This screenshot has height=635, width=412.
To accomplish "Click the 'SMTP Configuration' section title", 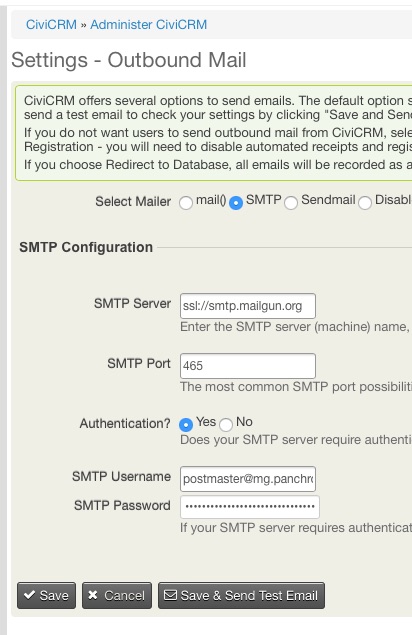I will tap(86, 247).
